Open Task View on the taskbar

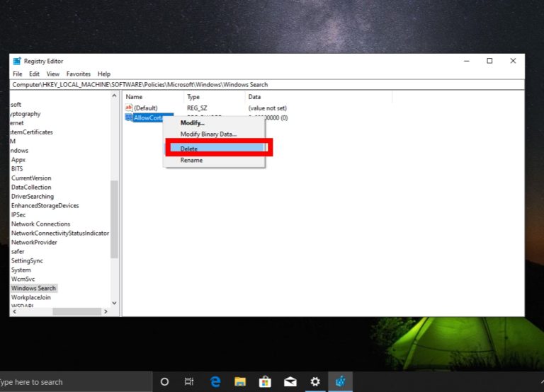pos(189,381)
